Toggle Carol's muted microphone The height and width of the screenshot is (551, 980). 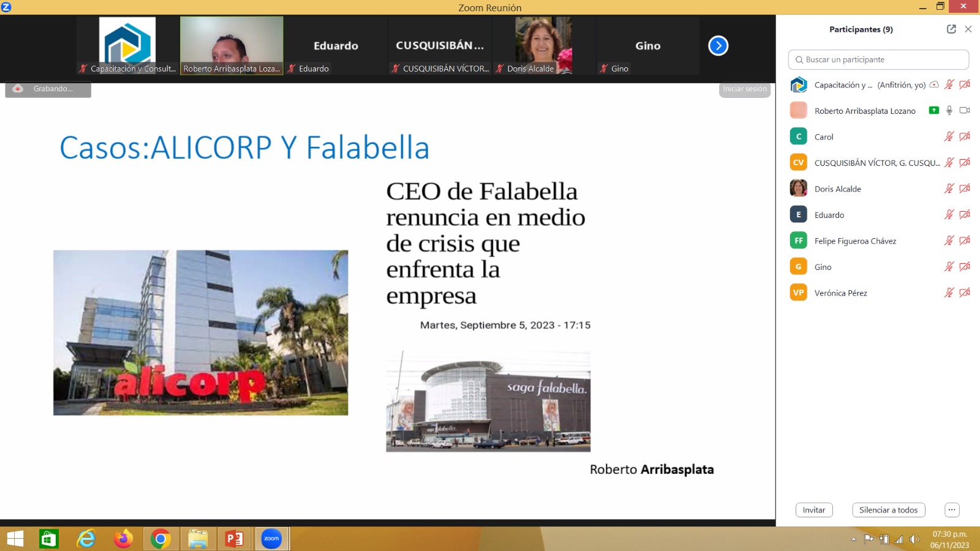click(x=949, y=137)
